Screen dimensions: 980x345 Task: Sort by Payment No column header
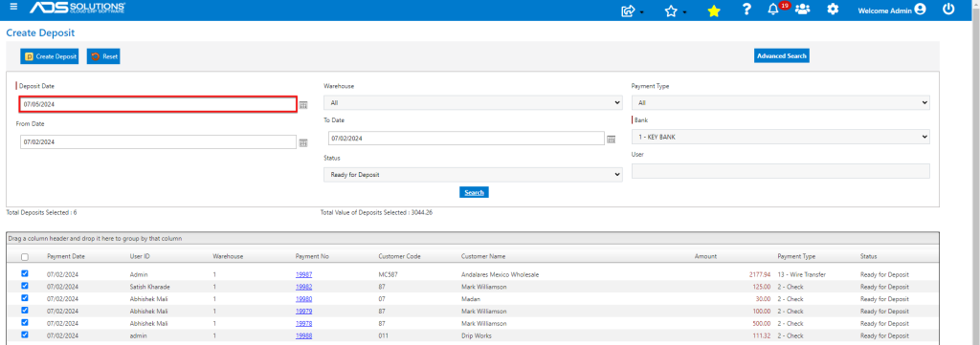(313, 256)
